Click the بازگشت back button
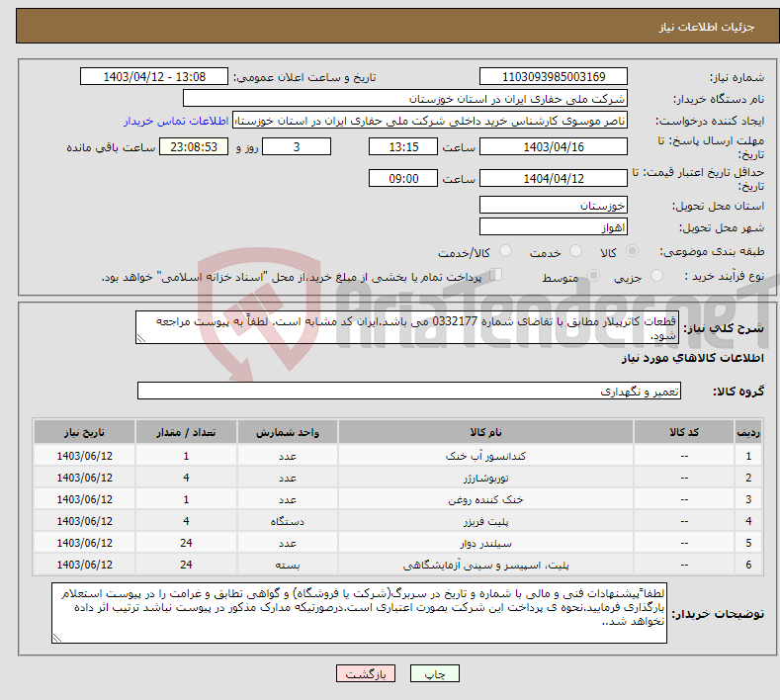The width and height of the screenshot is (780, 700). [366, 673]
